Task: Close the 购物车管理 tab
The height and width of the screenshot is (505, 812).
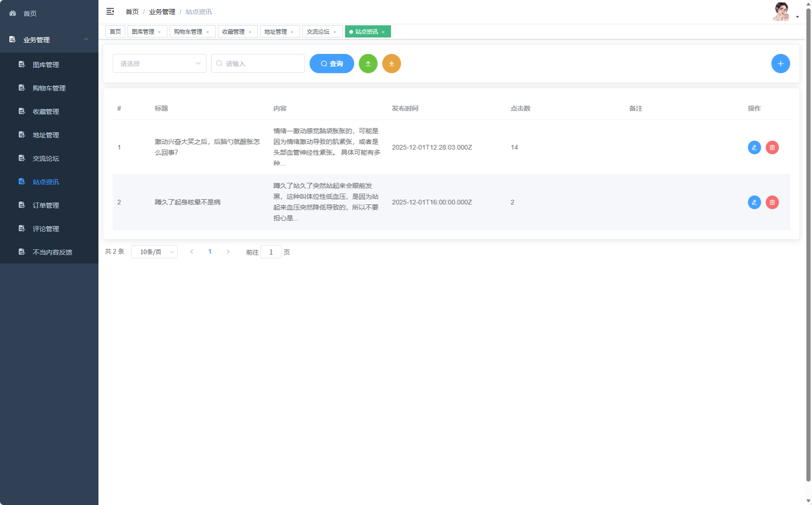Action: 208,31
